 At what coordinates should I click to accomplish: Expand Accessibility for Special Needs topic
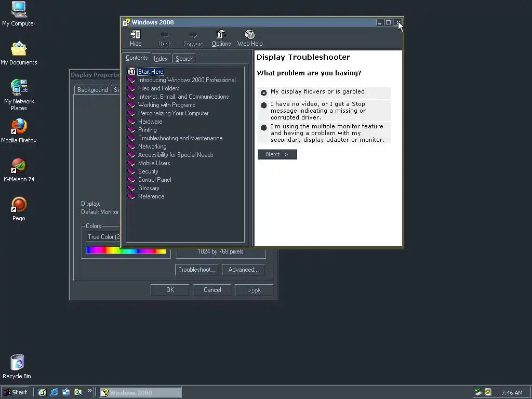pyautogui.click(x=176, y=155)
